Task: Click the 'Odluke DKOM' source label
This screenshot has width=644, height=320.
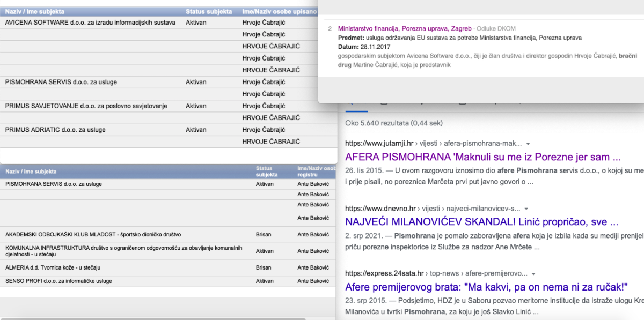Action: coord(496,28)
